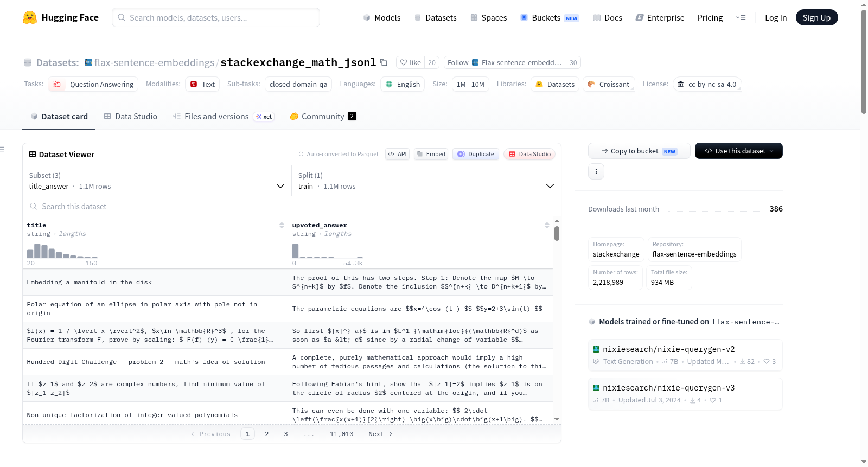Open the Datasets library tag
The width and height of the screenshot is (868, 467).
click(x=555, y=84)
